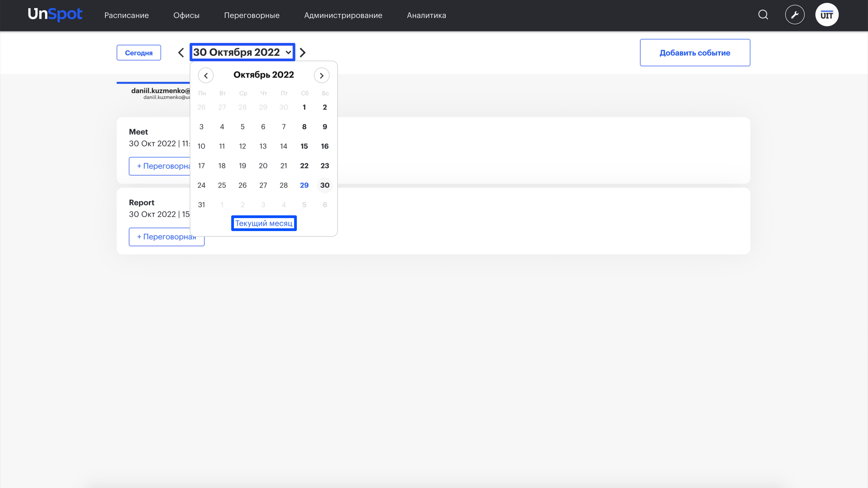This screenshot has width=868, height=488.
Task: Pick October 5 in the calendar
Action: tap(243, 127)
